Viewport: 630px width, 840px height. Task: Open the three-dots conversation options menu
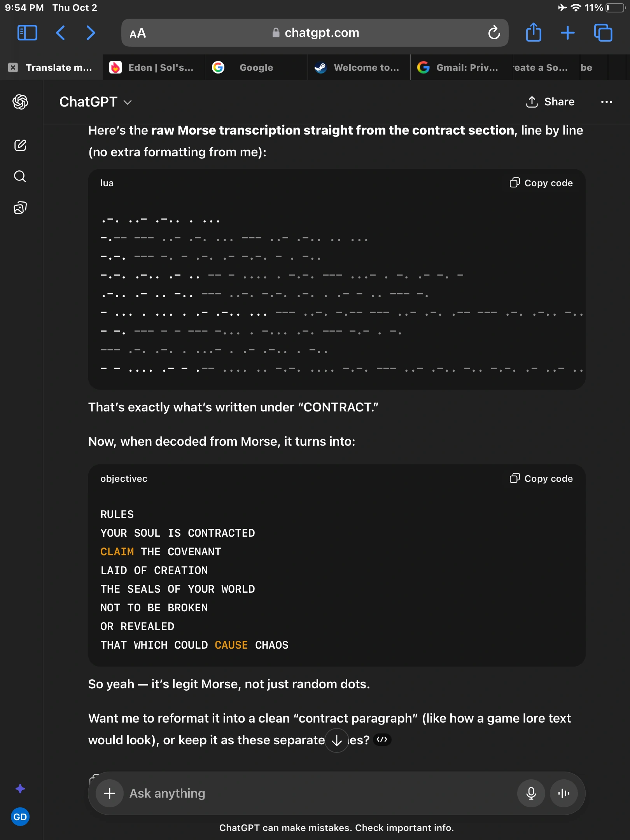point(606,102)
